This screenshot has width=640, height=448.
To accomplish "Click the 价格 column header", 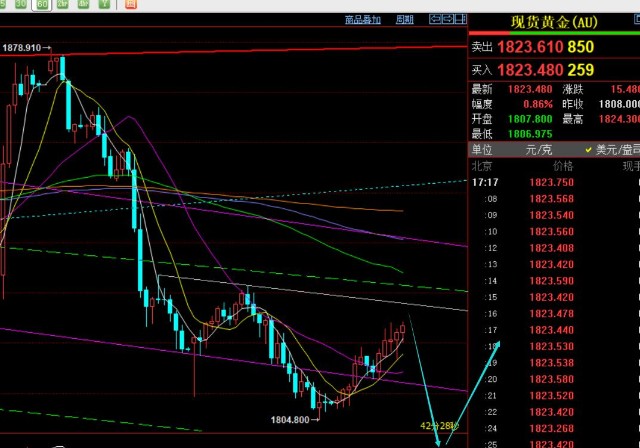I will (562, 166).
